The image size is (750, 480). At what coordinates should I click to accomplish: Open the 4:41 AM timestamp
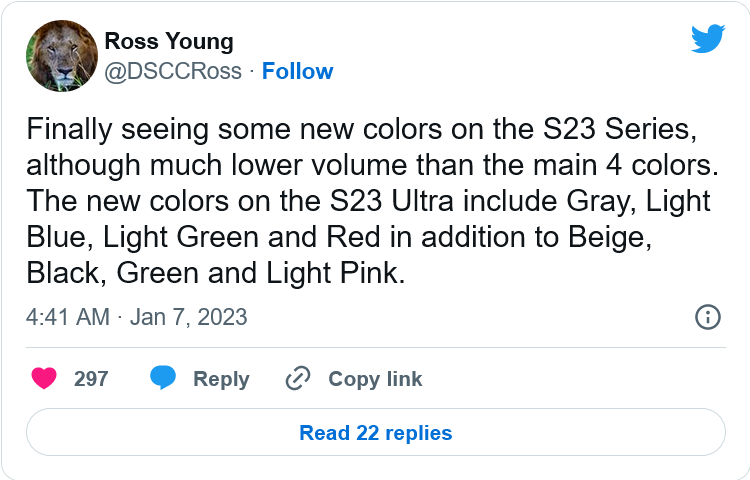(x=68, y=317)
